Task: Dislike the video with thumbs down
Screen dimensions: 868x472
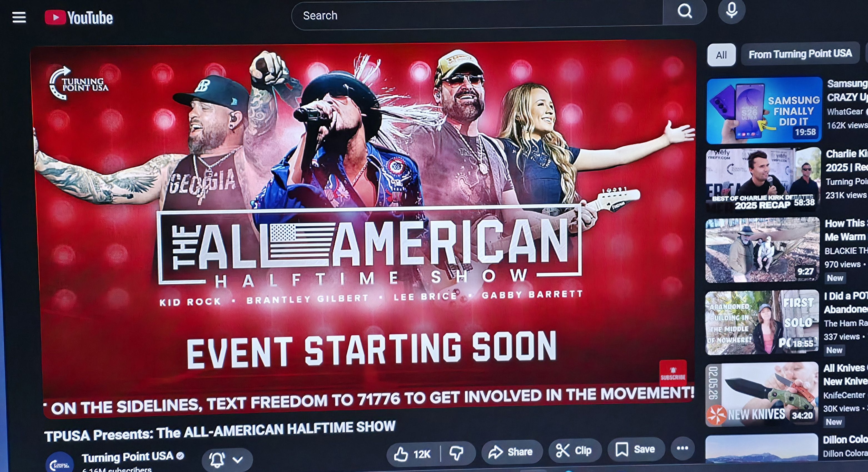Action: pos(457,453)
